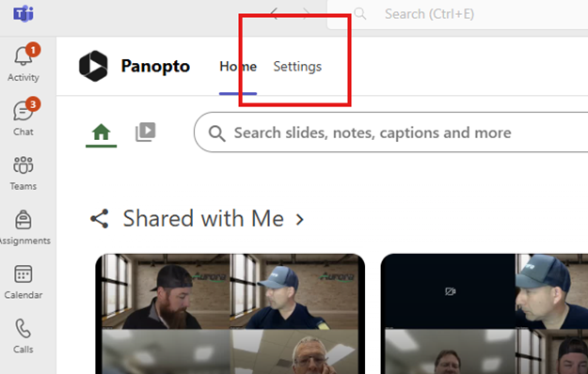Open Chat in the sidebar
588x374 pixels.
point(24,112)
